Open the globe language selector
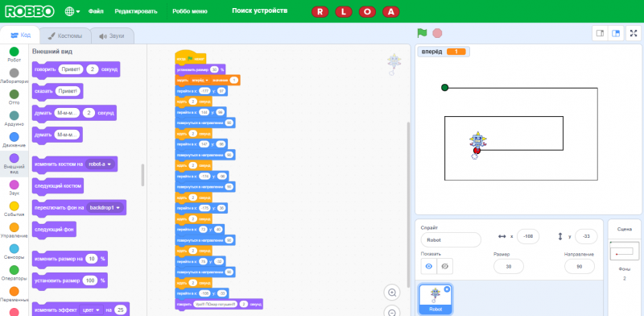644x316 pixels. pos(72,11)
